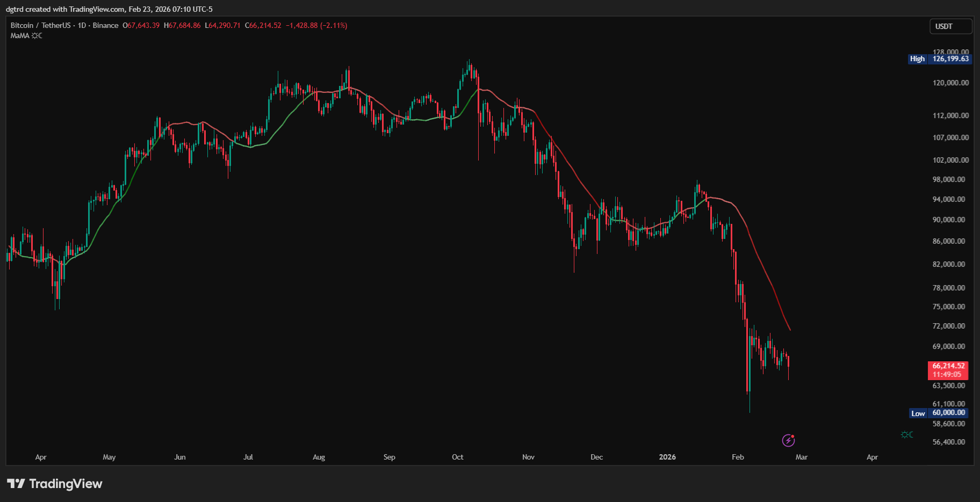Click the Dec label on time axis
The height and width of the screenshot is (502, 980).
coord(597,457)
